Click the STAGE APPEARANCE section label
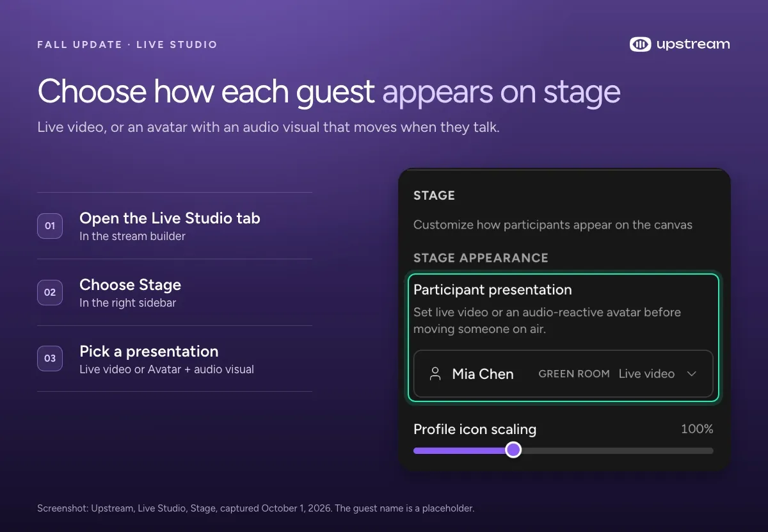768x532 pixels. 481,258
